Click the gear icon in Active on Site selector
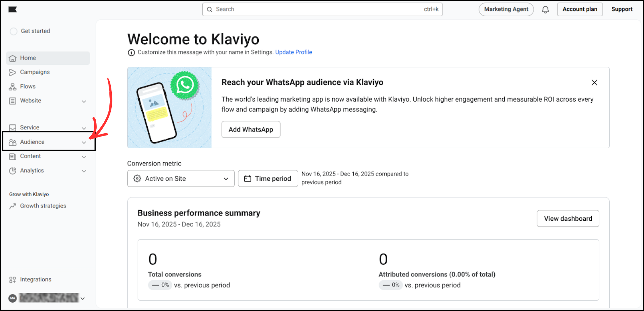Screen dimensions: 644x311 (137, 178)
